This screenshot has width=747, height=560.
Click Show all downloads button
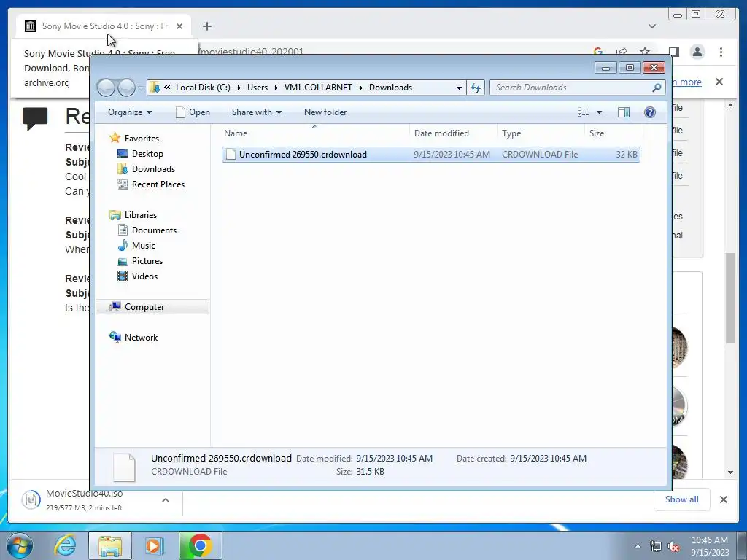[x=682, y=499]
